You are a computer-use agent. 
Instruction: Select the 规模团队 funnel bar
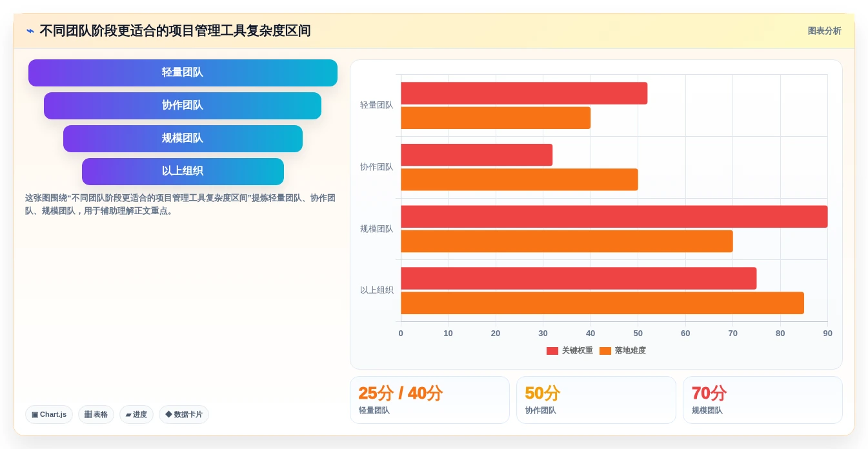pos(183,139)
